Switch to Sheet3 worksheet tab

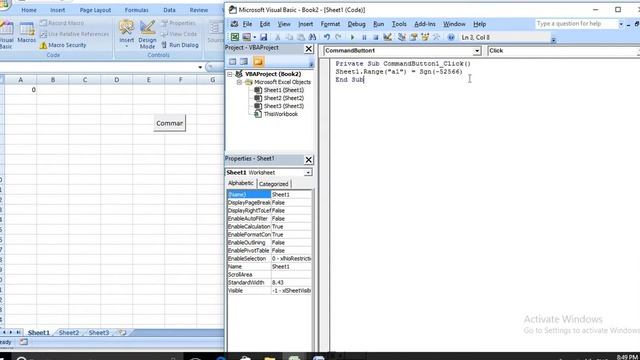pyautogui.click(x=99, y=333)
